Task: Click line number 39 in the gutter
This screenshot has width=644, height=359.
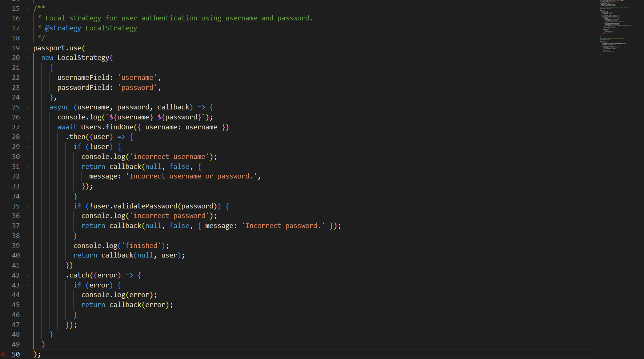Action: point(16,245)
